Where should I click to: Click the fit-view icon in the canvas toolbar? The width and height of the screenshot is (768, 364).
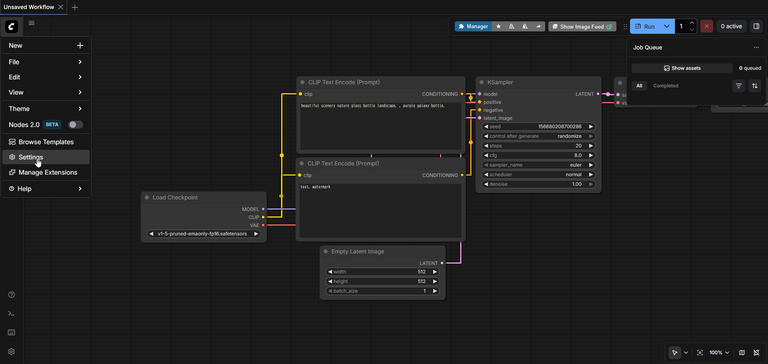tap(699, 352)
